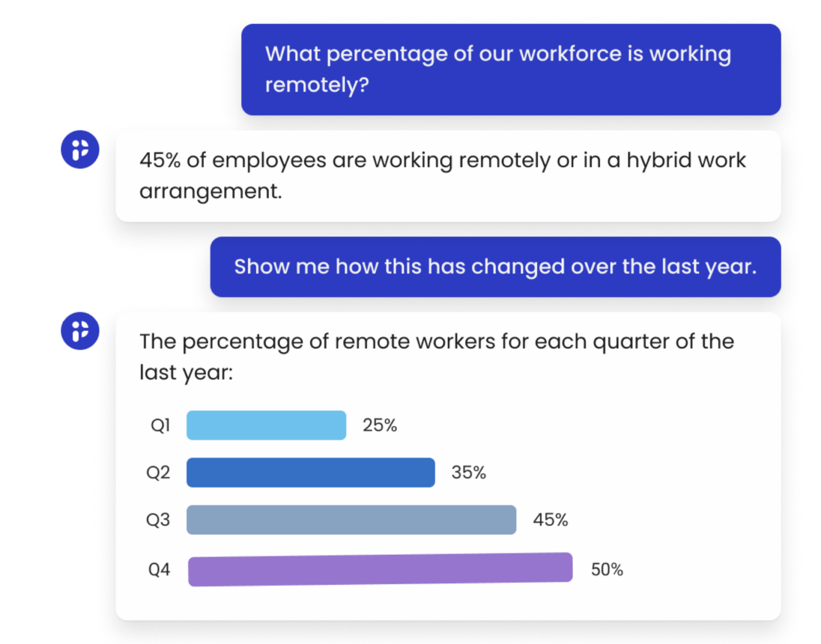Click the Q4 label in the chart
821x644 pixels.
[x=159, y=570]
